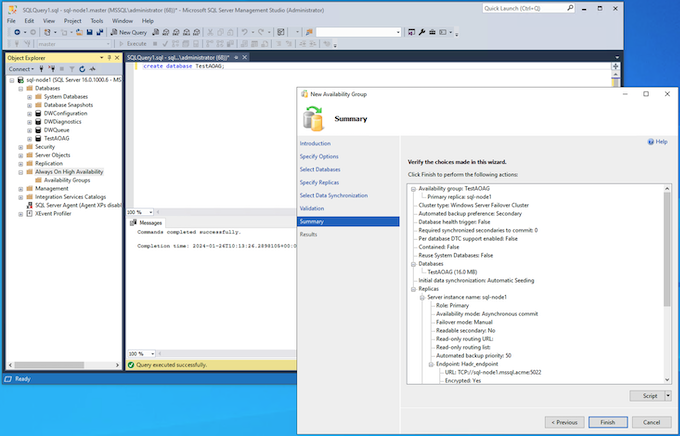Toggle the Object Explorer auto-hide pin
Image resolution: width=680 pixels, height=436 pixels.
(x=109, y=58)
